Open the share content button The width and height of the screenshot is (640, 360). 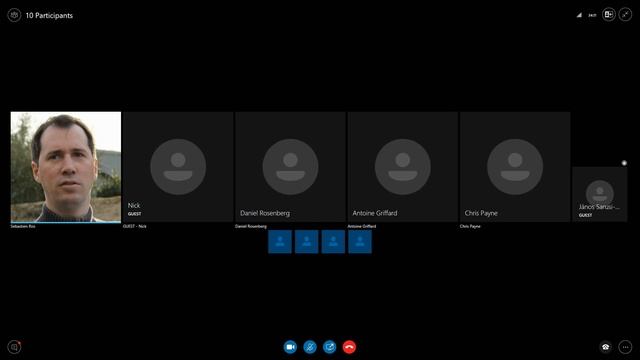pos(329,347)
